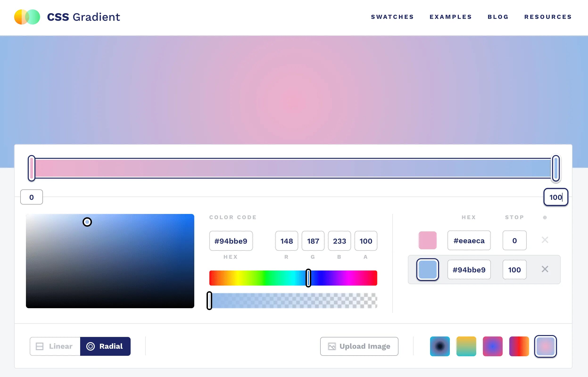588x377 pixels.
Task: Go to the Blog page
Action: (x=498, y=17)
